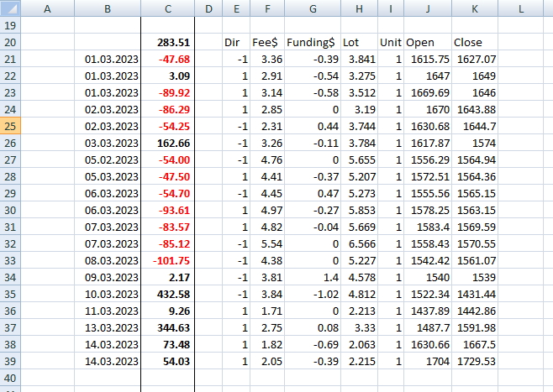Click funding cell -1.02
Viewport: 553px width, 392px height.
coord(313,294)
